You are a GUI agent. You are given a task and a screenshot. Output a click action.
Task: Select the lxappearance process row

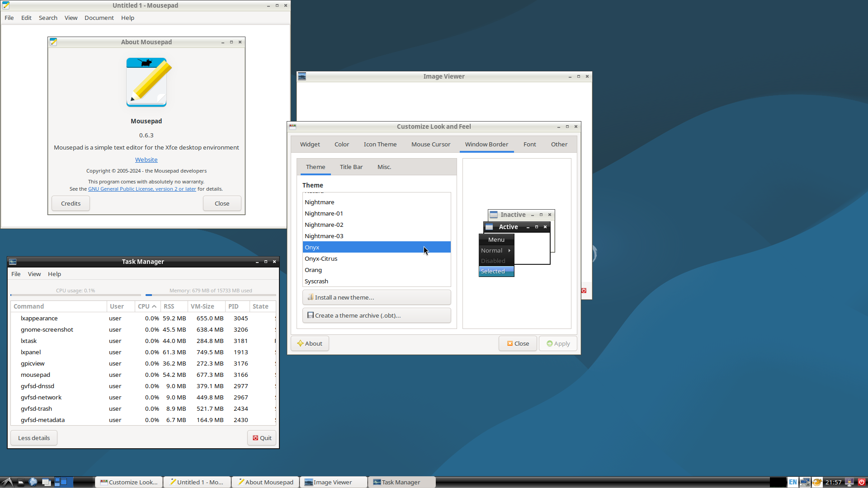tap(143, 318)
